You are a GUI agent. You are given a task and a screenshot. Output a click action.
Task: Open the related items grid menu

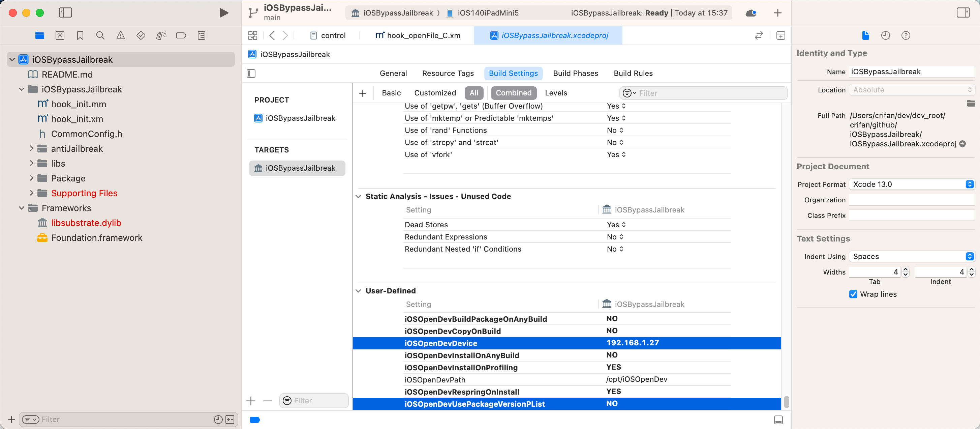click(x=253, y=35)
